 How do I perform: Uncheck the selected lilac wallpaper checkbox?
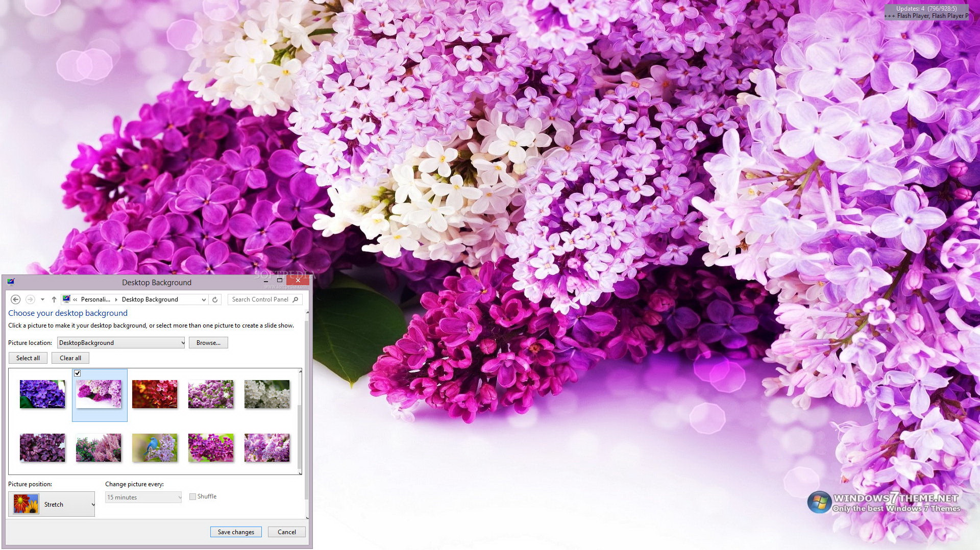[78, 373]
